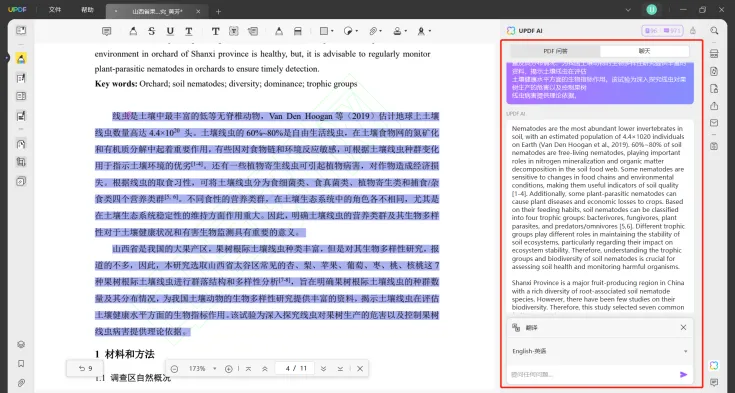Open the bookmark panel icon

[21, 364]
